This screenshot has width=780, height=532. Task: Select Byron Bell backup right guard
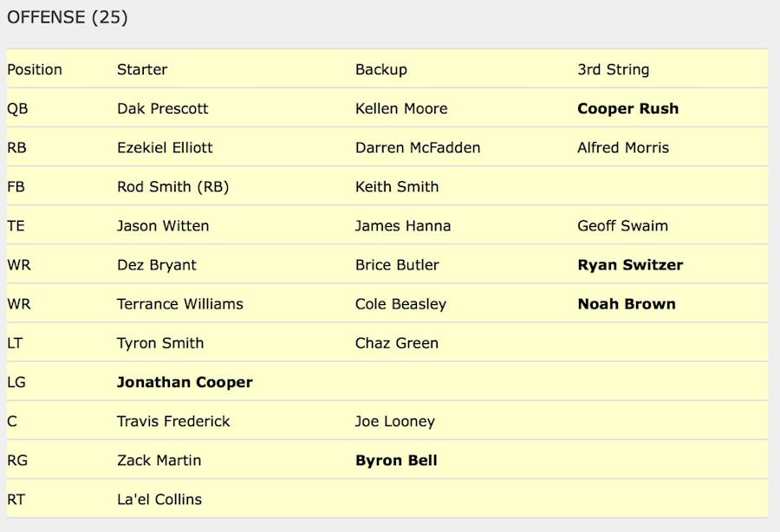pyautogui.click(x=396, y=460)
